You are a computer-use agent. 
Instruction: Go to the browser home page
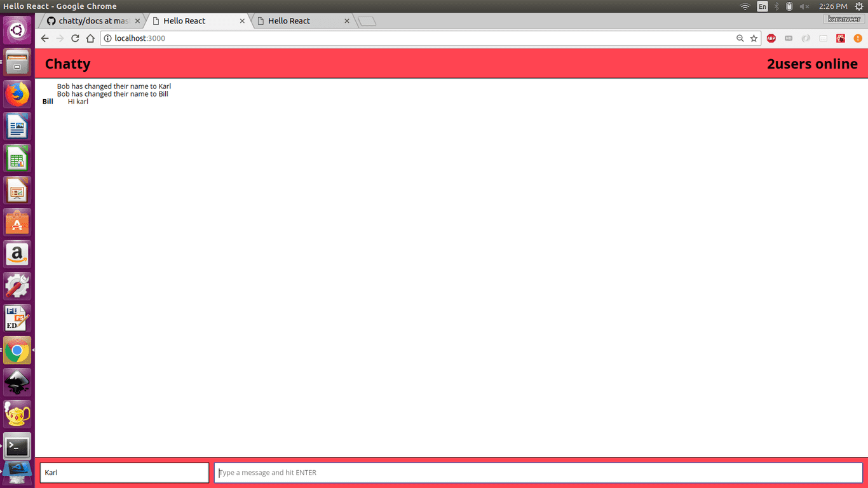click(90, 38)
